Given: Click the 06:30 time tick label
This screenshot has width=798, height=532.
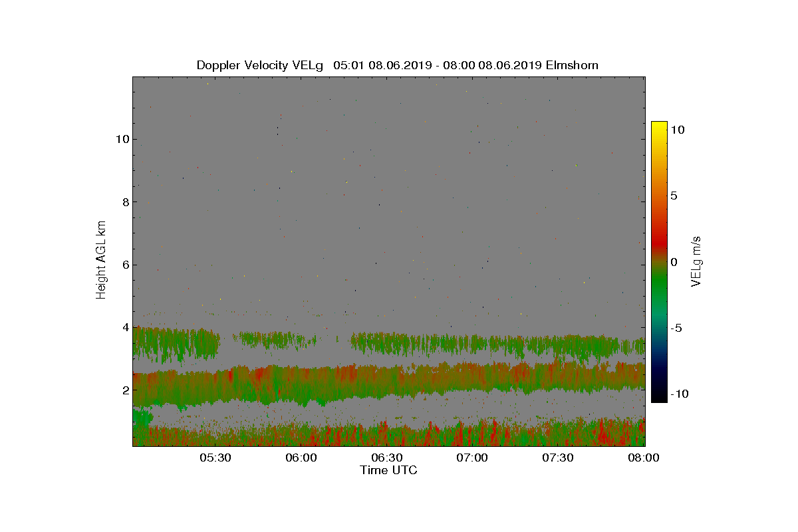Looking at the screenshot, I should pyautogui.click(x=387, y=458).
